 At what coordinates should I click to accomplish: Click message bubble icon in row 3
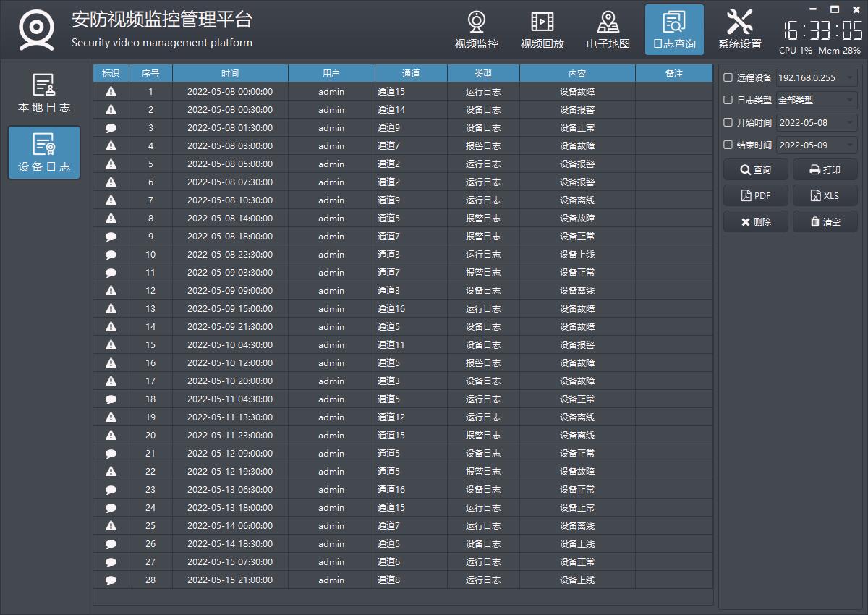coord(111,128)
